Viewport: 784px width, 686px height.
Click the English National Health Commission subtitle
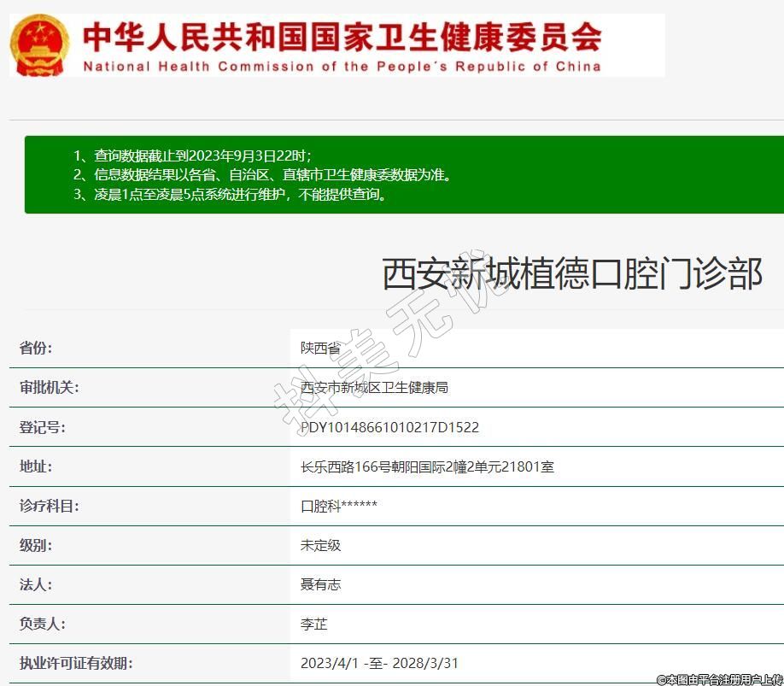click(342, 67)
